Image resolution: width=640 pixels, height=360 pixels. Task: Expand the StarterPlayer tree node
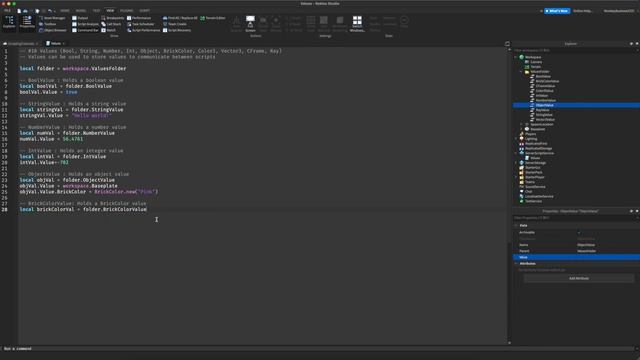pyautogui.click(x=516, y=178)
